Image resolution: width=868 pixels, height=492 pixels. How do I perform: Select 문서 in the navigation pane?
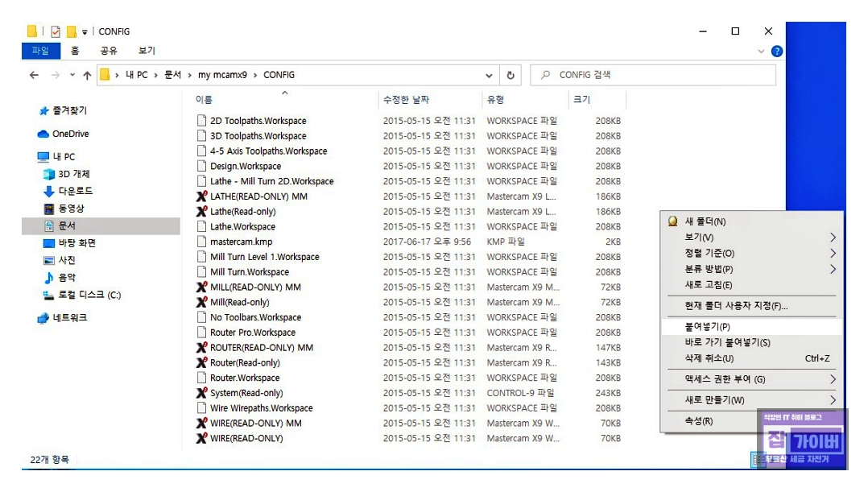coord(101,225)
